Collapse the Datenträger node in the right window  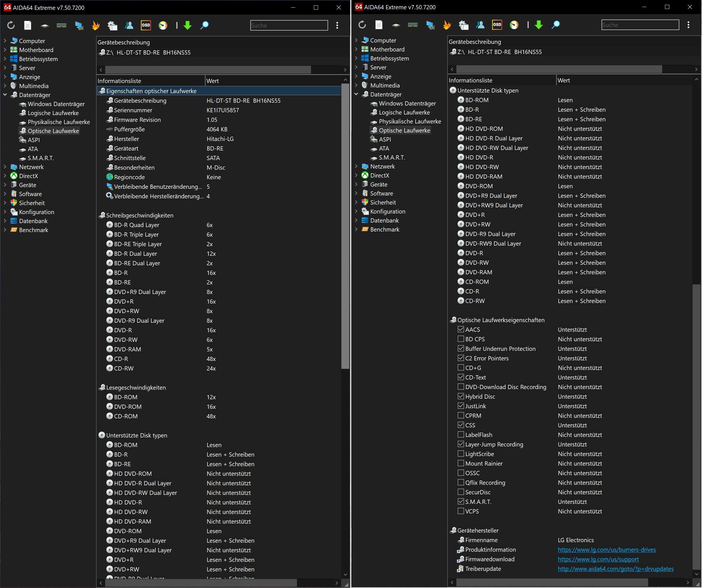[357, 95]
